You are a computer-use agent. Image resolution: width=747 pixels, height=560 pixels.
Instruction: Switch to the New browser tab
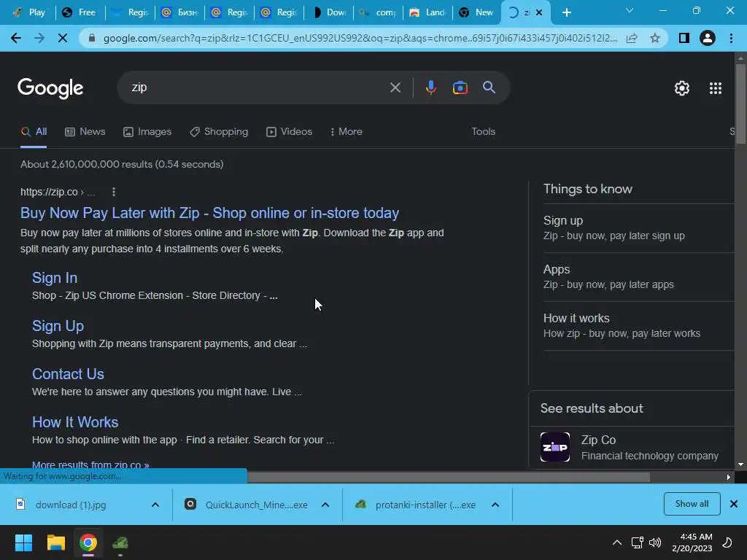(477, 12)
